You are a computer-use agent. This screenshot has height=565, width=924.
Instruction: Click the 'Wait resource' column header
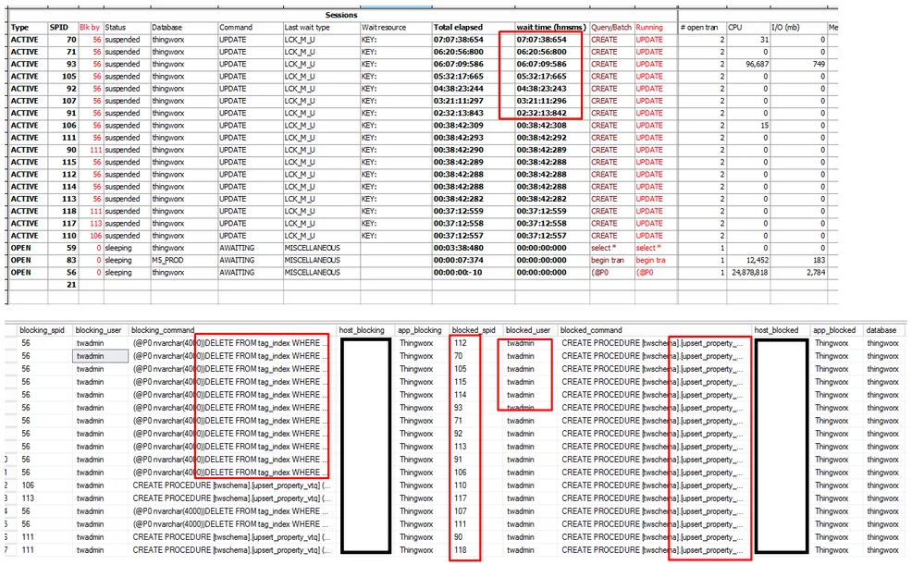click(384, 27)
